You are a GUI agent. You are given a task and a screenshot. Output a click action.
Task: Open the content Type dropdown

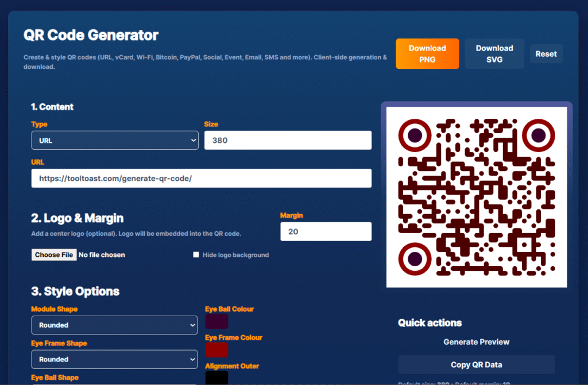tap(114, 140)
